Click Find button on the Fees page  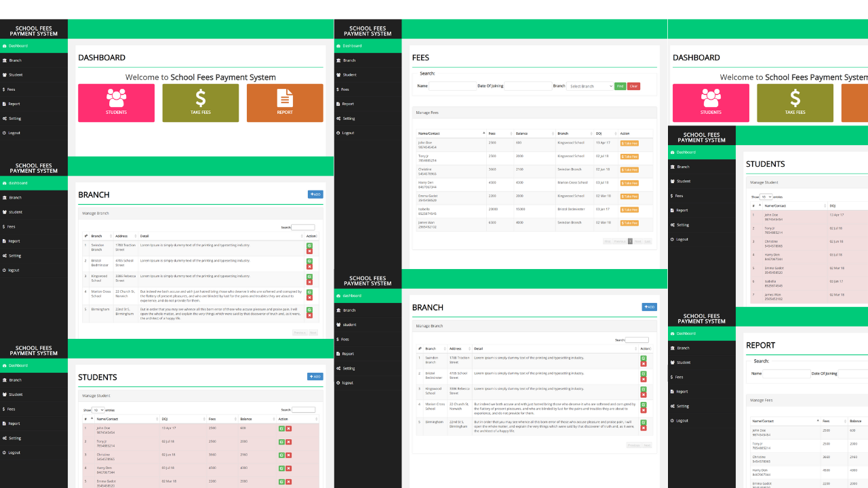tap(620, 86)
